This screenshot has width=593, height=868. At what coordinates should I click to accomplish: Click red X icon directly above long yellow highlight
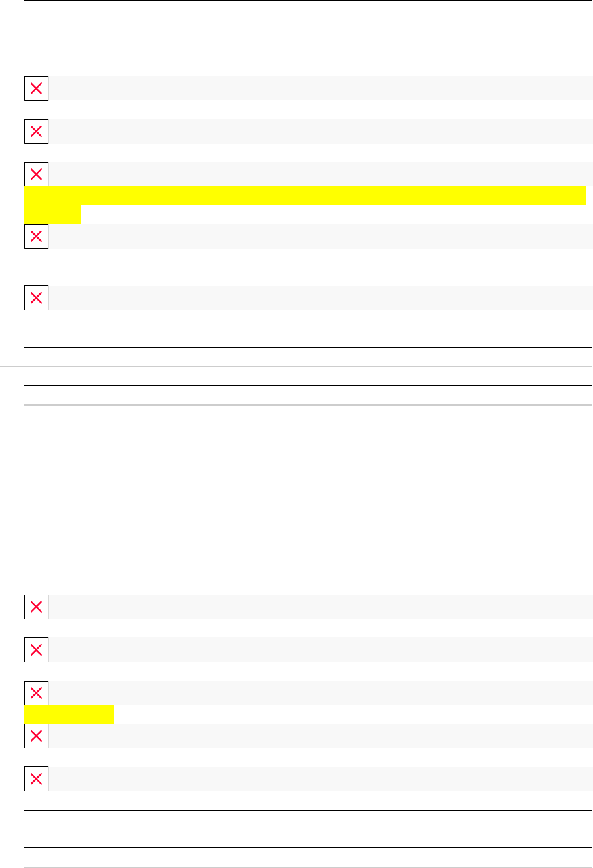click(36, 175)
